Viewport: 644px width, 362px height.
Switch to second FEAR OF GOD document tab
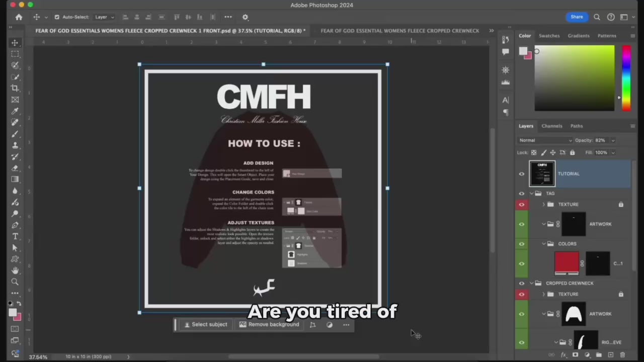[400, 31]
